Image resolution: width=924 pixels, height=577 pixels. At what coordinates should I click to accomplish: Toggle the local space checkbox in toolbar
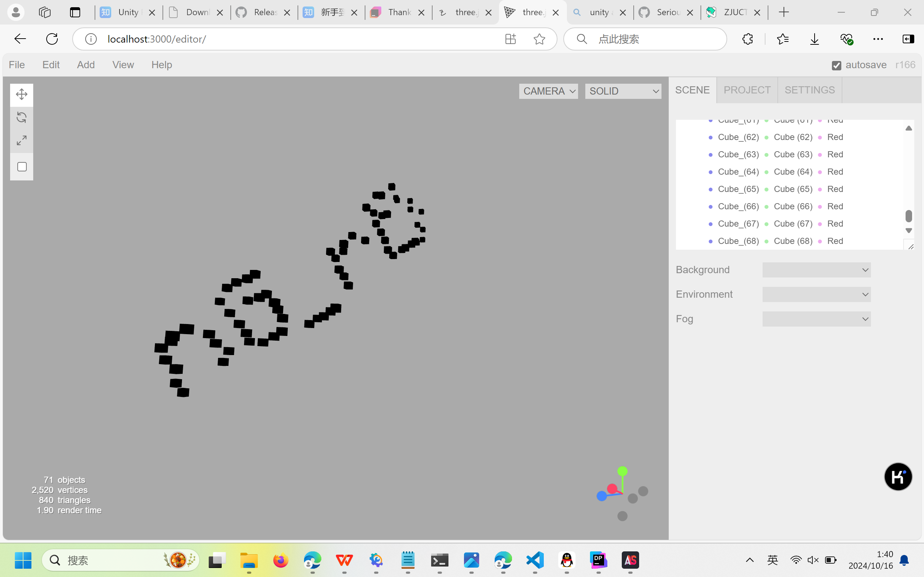click(x=22, y=167)
